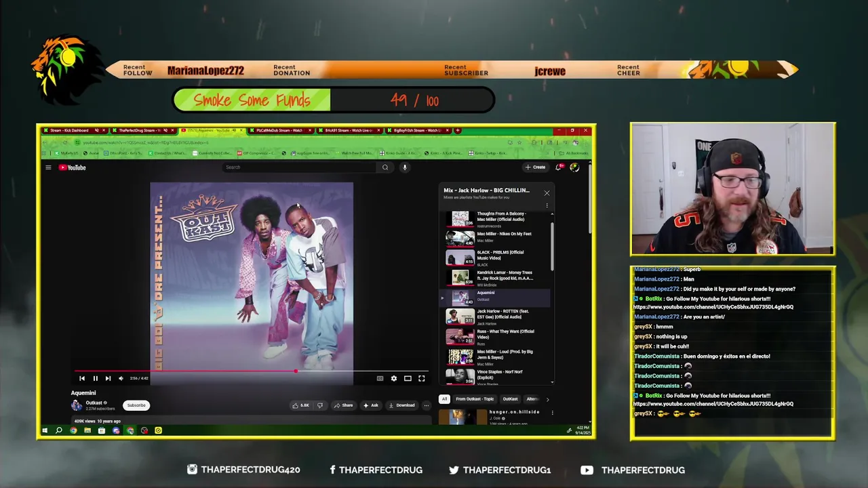Open Windows taskbar search

pos(59,430)
